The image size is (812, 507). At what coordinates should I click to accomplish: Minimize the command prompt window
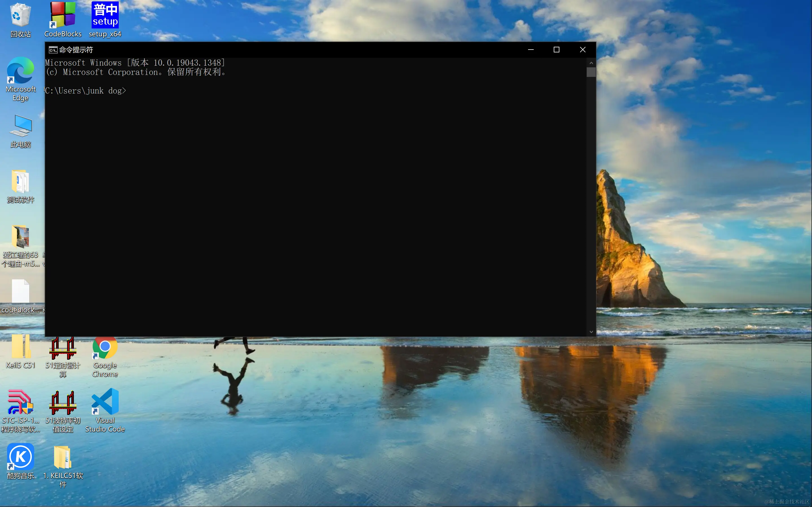click(531, 50)
